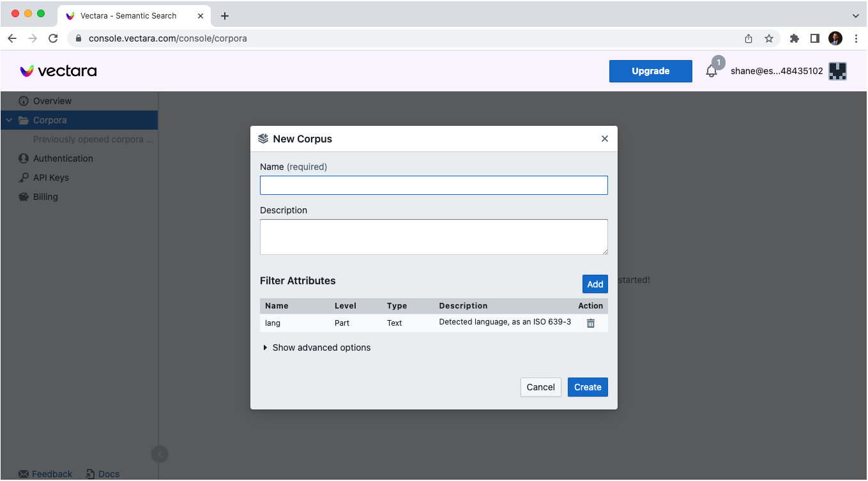Open the tab search dropdown arrow
Image resolution: width=868 pixels, height=481 pixels.
click(856, 15)
